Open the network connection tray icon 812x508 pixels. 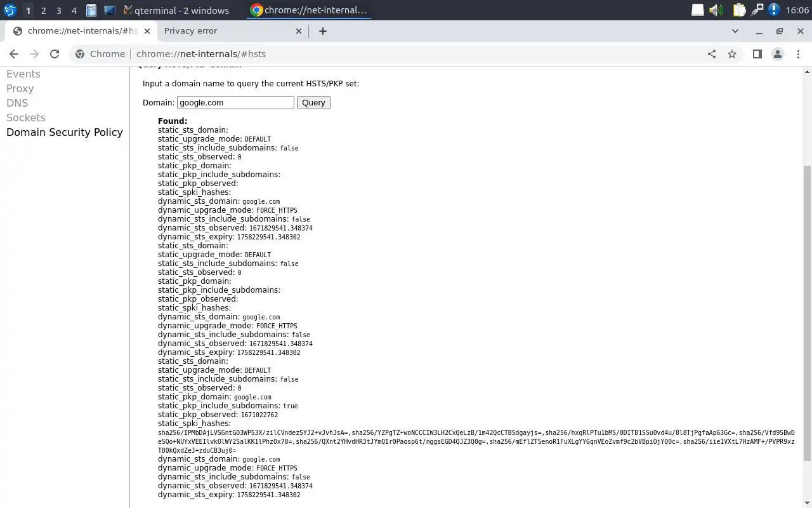click(757, 10)
